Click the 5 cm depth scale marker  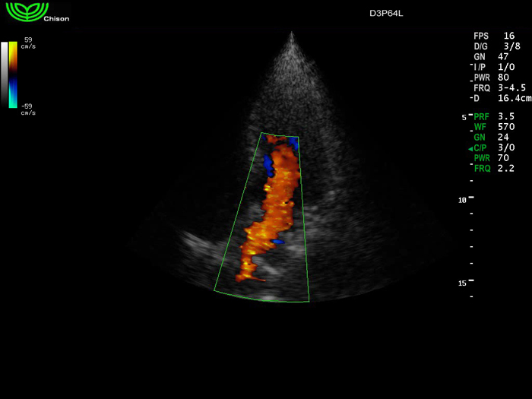(x=467, y=118)
